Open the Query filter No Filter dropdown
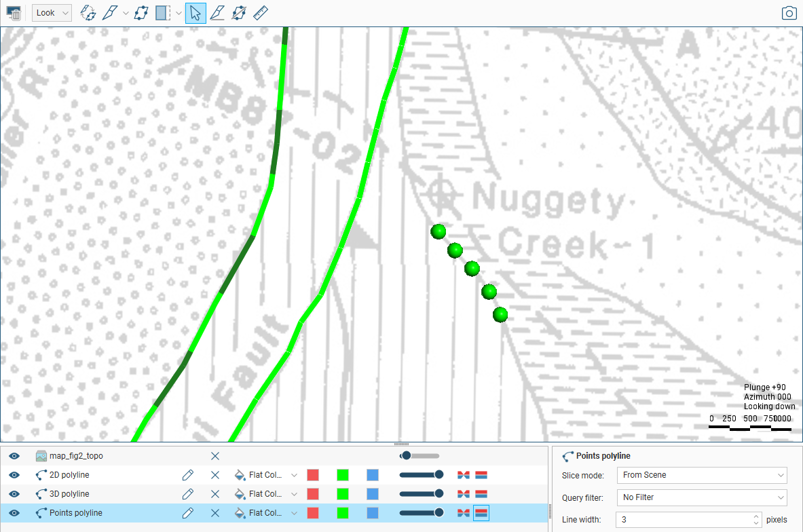The width and height of the screenshot is (803, 532). point(702,497)
